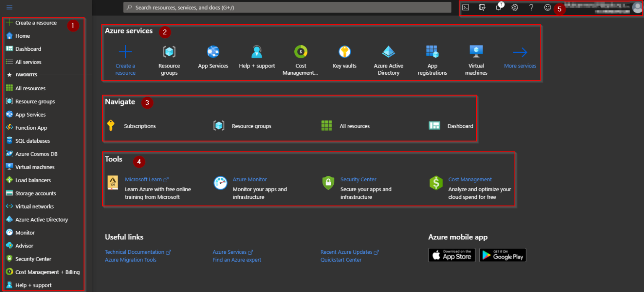Click the feedback smiley icon
The height and width of the screenshot is (292, 644).
(x=548, y=8)
